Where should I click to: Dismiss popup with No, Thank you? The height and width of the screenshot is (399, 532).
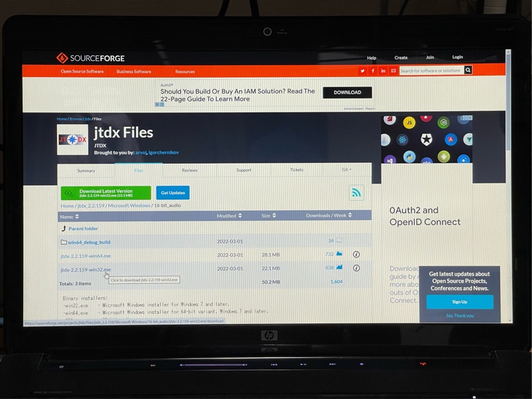click(460, 315)
